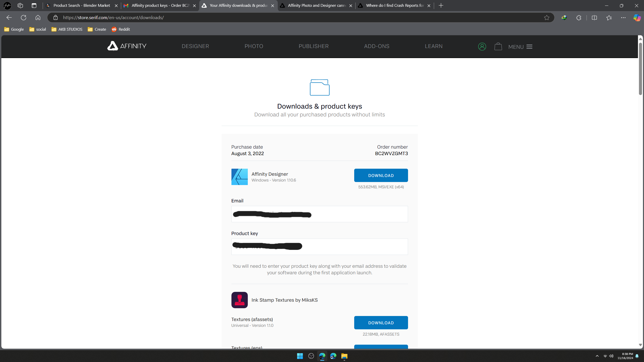Click the page scrollbar thumb
This screenshot has height=362, width=644.
pos(640,69)
